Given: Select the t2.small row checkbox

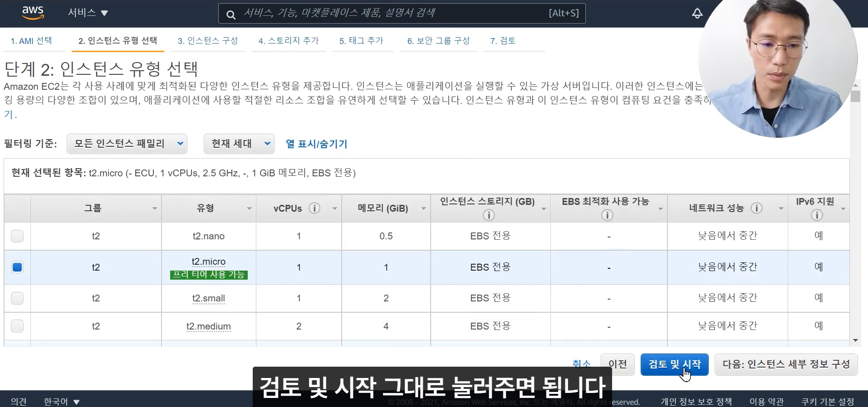Looking at the screenshot, I should pyautogui.click(x=17, y=298).
